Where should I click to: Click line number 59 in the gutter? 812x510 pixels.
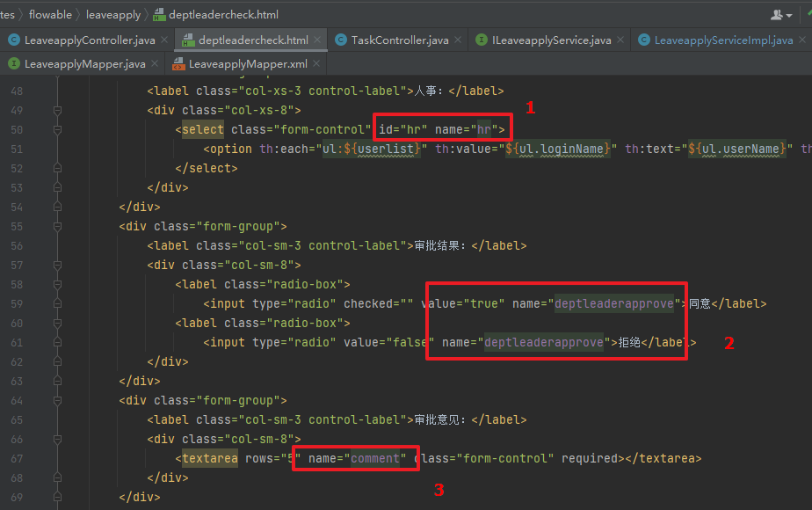17,303
